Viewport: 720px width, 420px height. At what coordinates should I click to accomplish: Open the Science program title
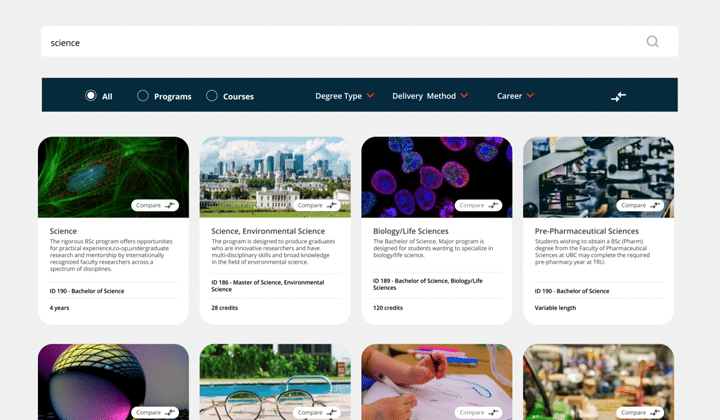pos(63,231)
